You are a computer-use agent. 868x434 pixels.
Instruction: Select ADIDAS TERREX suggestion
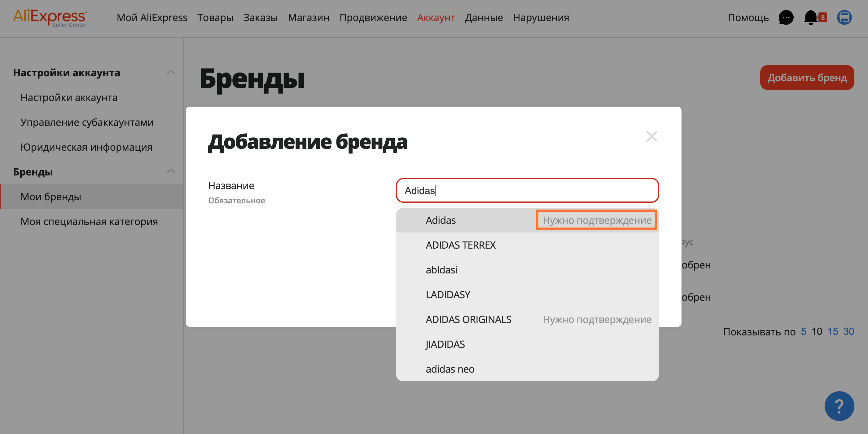coord(460,245)
